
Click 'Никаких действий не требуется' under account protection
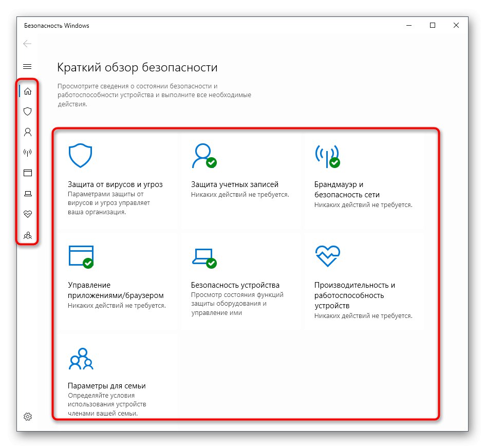[240, 195]
